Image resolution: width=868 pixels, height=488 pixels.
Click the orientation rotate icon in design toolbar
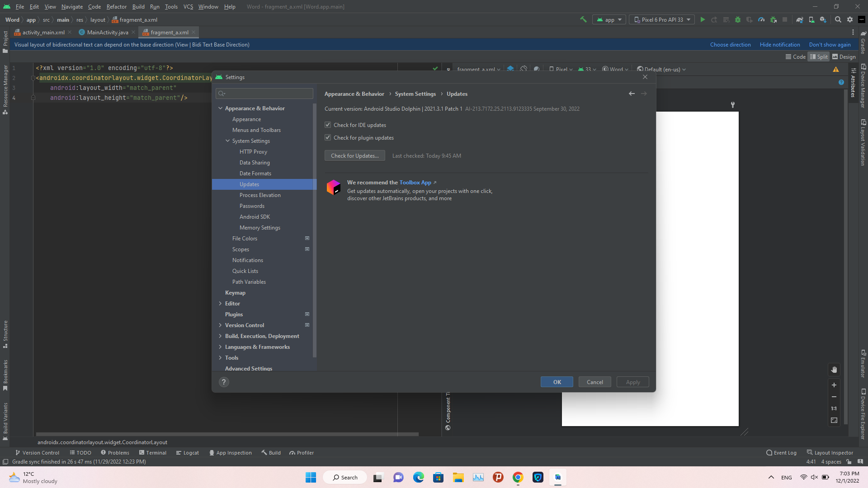click(x=524, y=69)
